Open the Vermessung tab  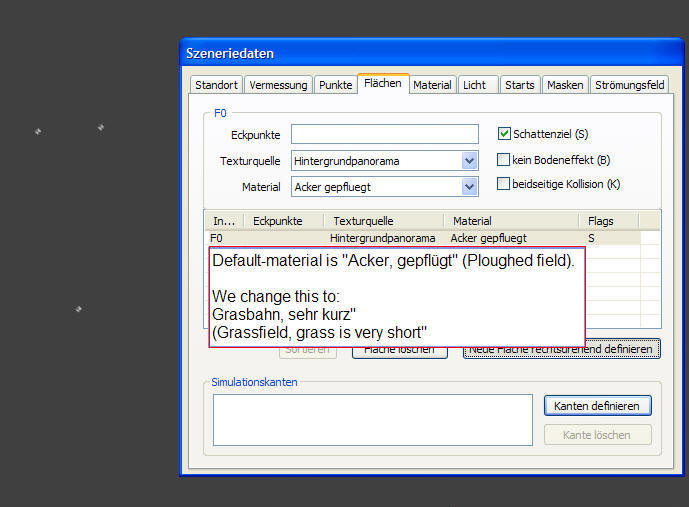[x=278, y=85]
